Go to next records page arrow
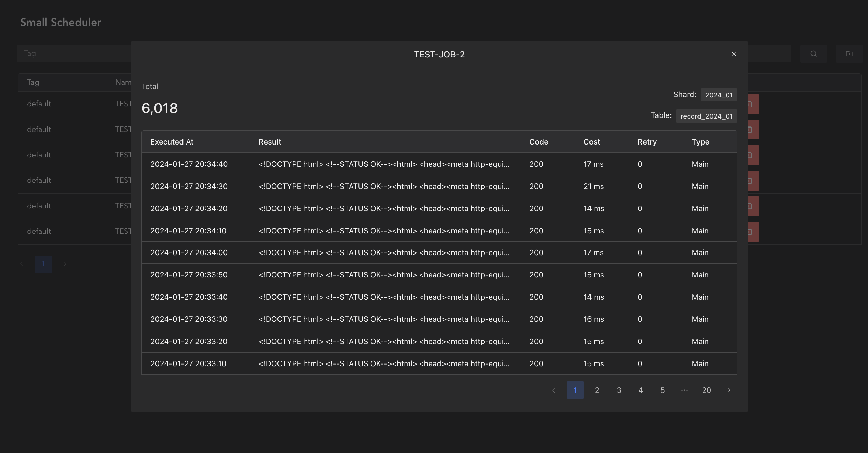 728,390
